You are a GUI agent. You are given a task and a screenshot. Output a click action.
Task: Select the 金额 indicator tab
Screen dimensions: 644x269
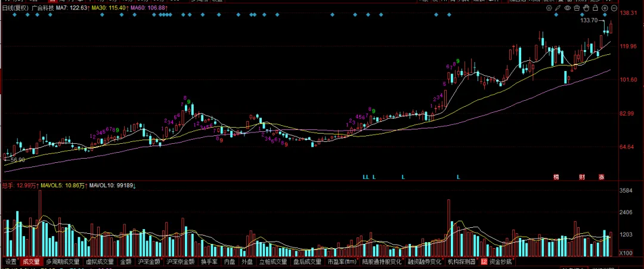click(126, 262)
